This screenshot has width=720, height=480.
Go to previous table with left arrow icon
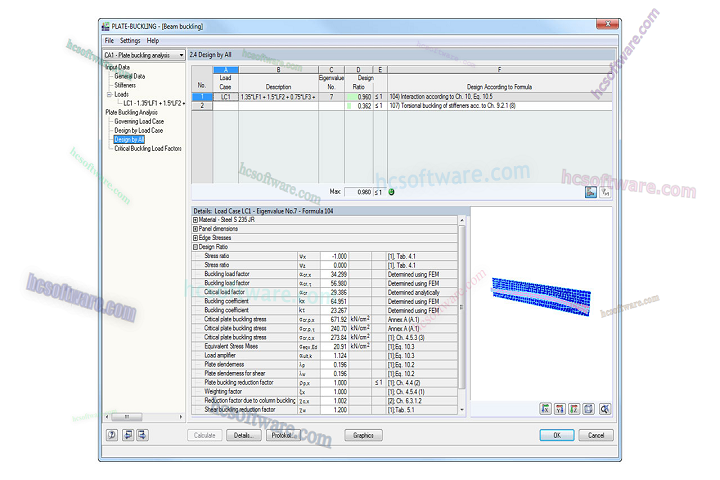pyautogui.click(x=128, y=435)
